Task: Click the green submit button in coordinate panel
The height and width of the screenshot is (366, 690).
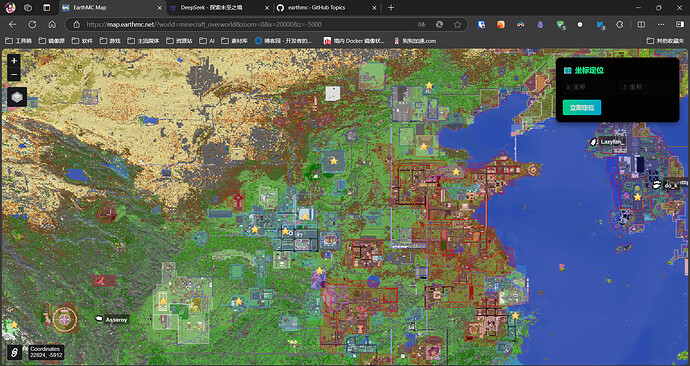Action: click(x=582, y=107)
